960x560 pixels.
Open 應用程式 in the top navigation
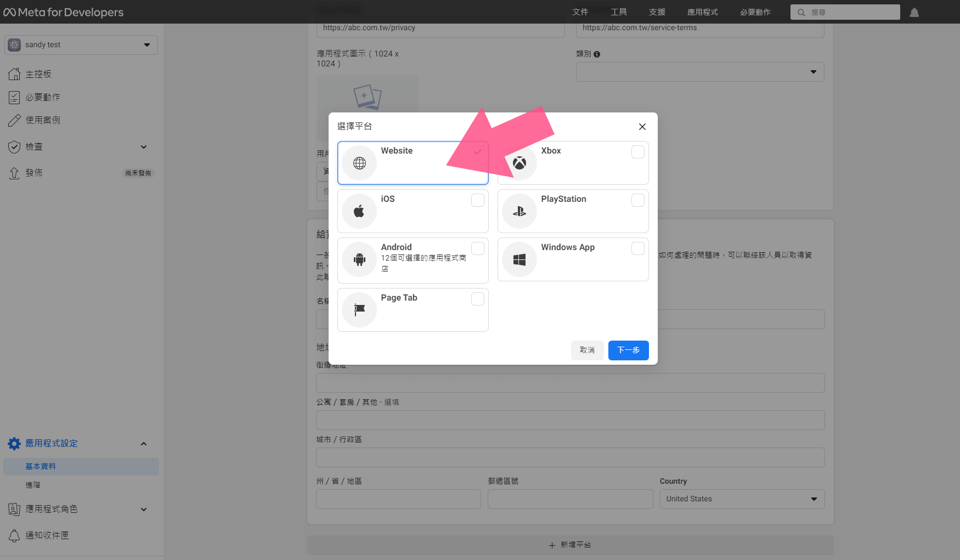pyautogui.click(x=703, y=12)
